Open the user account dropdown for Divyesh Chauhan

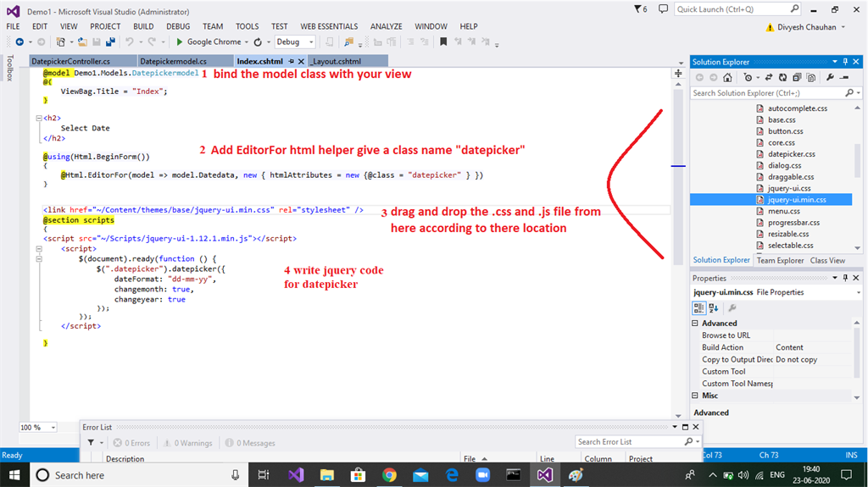pyautogui.click(x=843, y=27)
